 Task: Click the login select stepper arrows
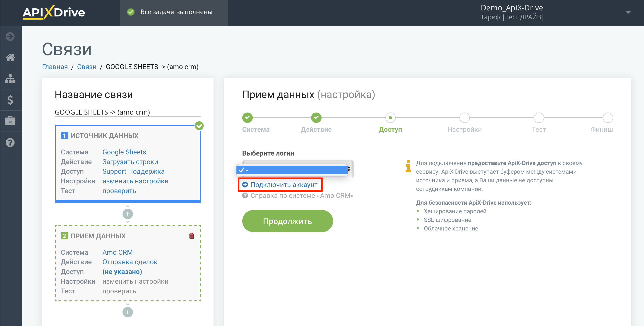coord(349,169)
